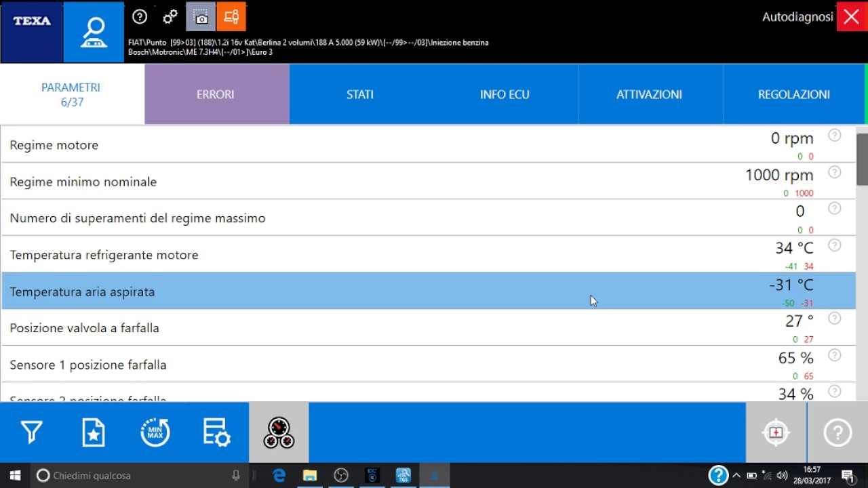868x488 pixels.
Task: Show info for Numero di superamenti row
Action: [835, 209]
